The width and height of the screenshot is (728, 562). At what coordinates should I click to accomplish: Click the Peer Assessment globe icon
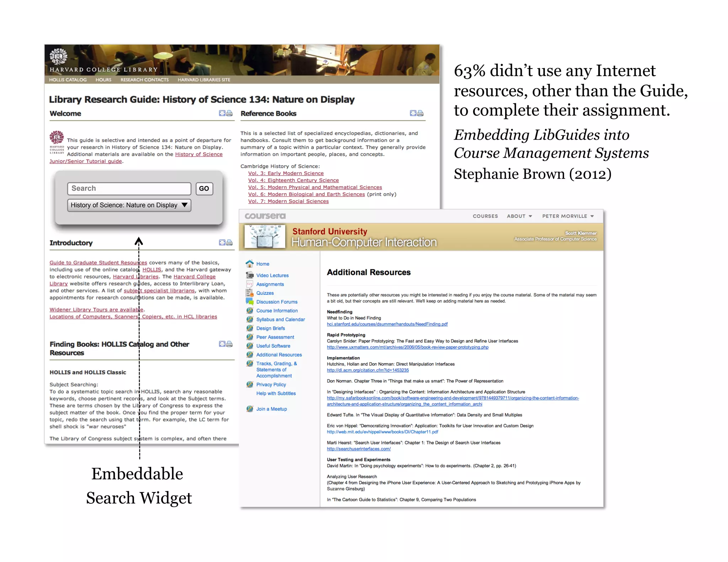pyautogui.click(x=250, y=336)
